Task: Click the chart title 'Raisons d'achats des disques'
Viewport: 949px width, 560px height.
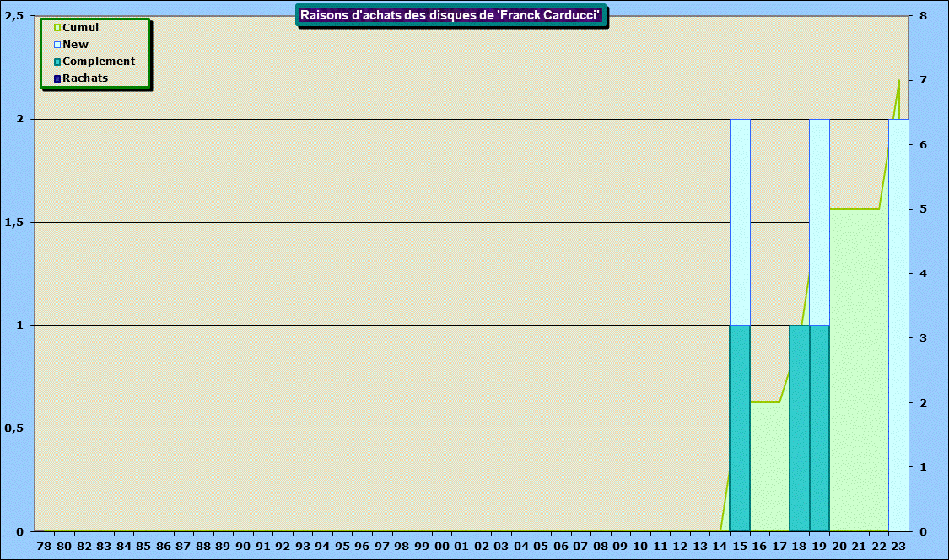Action: [450, 15]
